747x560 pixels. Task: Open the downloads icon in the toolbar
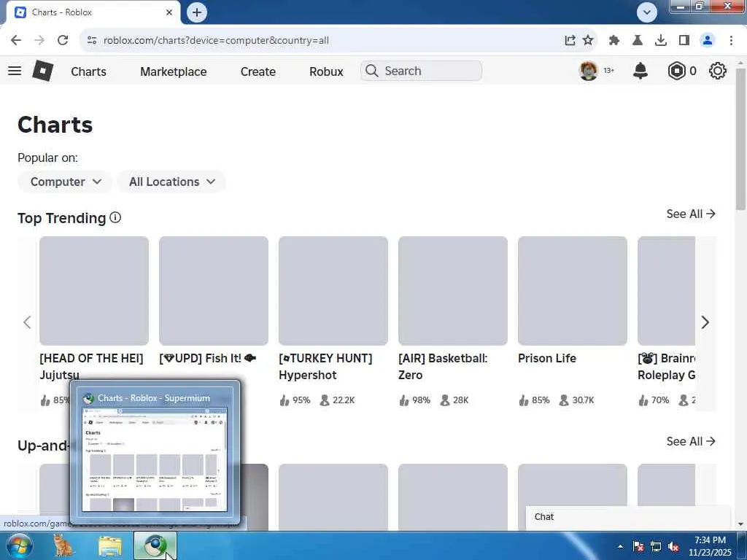[661, 41]
